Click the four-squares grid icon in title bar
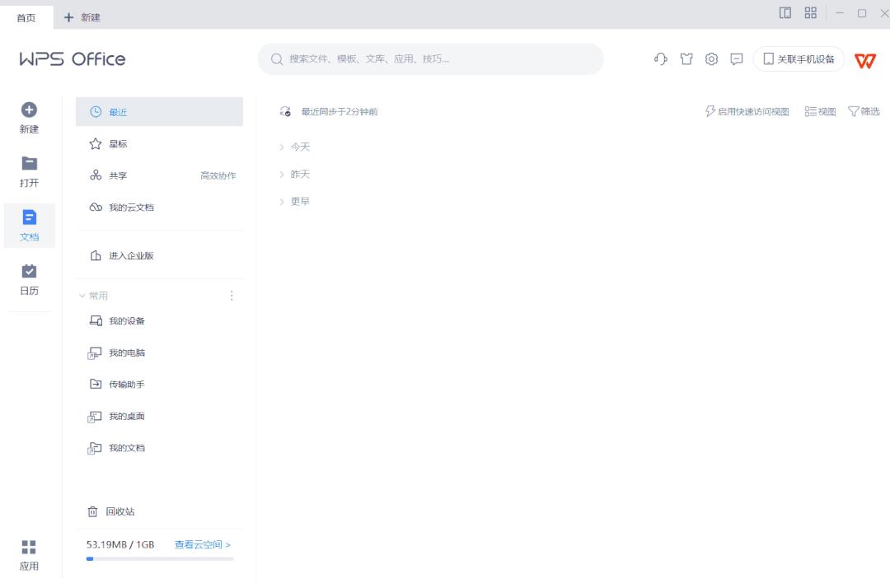 pyautogui.click(x=811, y=13)
